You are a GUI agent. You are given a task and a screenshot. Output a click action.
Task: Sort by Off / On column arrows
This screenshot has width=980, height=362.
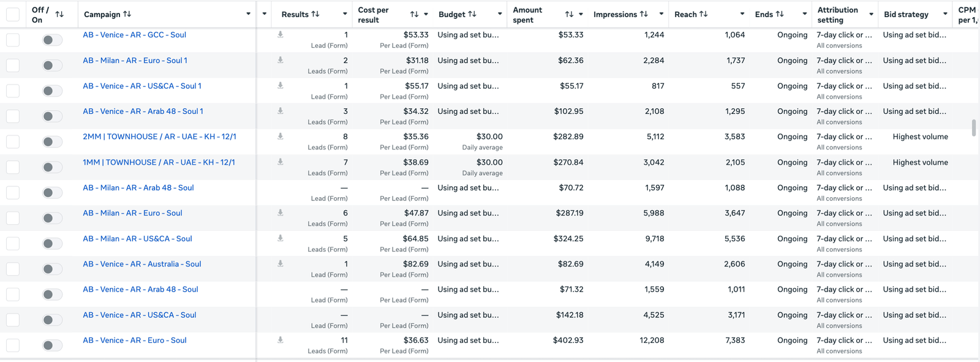coord(59,14)
